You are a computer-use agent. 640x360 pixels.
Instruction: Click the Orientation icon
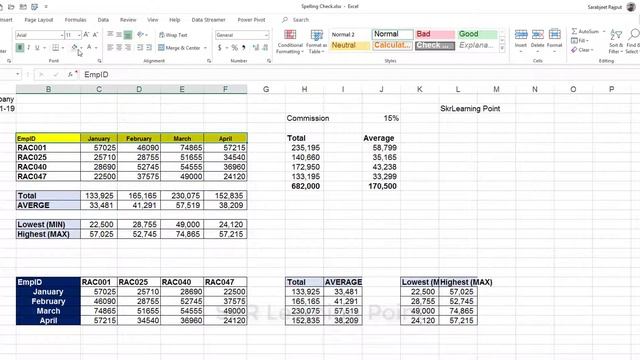coord(140,35)
